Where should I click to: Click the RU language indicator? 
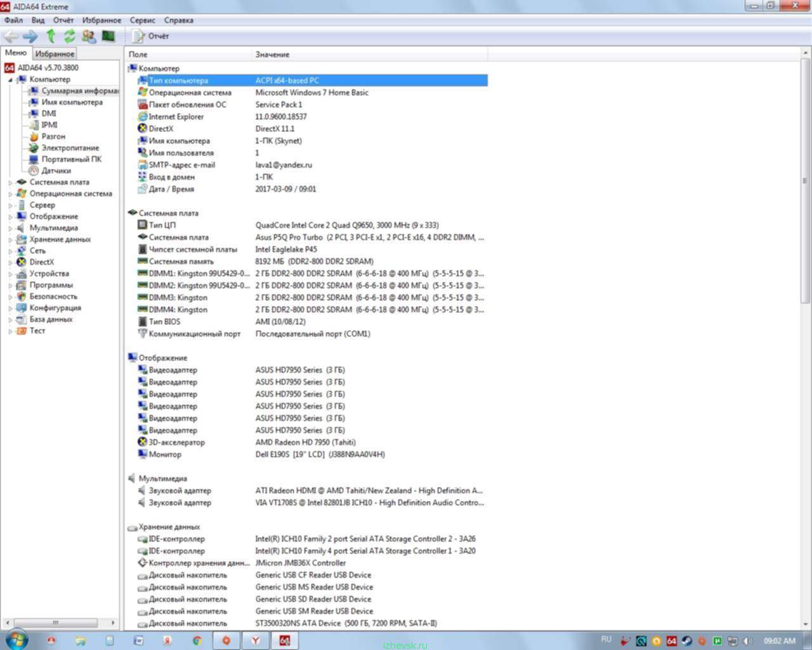pos(606,640)
